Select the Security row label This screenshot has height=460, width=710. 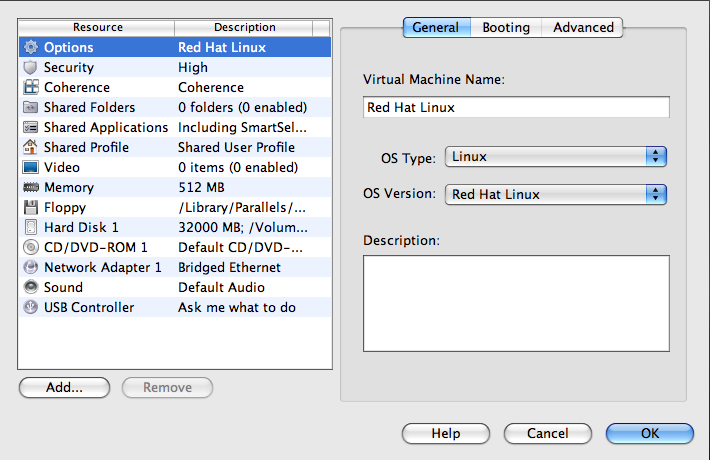pyautogui.click(x=69, y=67)
